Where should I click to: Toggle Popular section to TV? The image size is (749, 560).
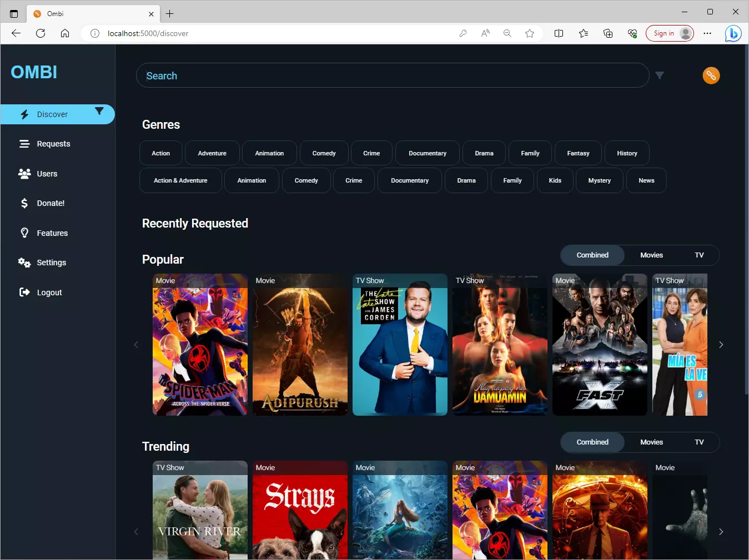point(699,255)
